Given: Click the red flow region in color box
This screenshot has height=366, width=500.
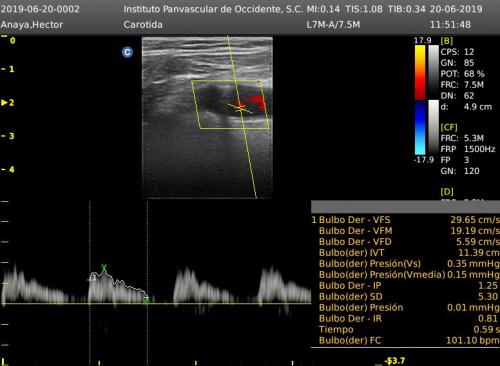Looking at the screenshot, I should click(x=255, y=102).
